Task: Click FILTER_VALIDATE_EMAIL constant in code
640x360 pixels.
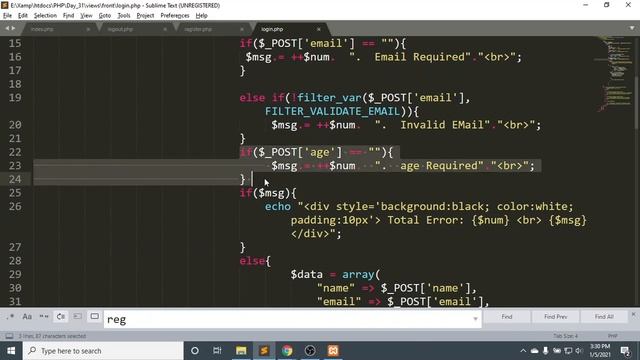Action: [x=333, y=111]
